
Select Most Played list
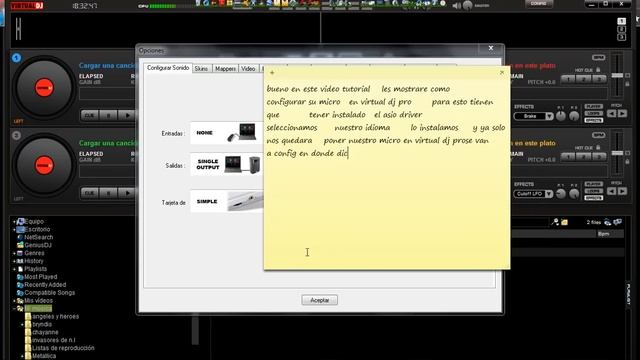tap(37, 277)
